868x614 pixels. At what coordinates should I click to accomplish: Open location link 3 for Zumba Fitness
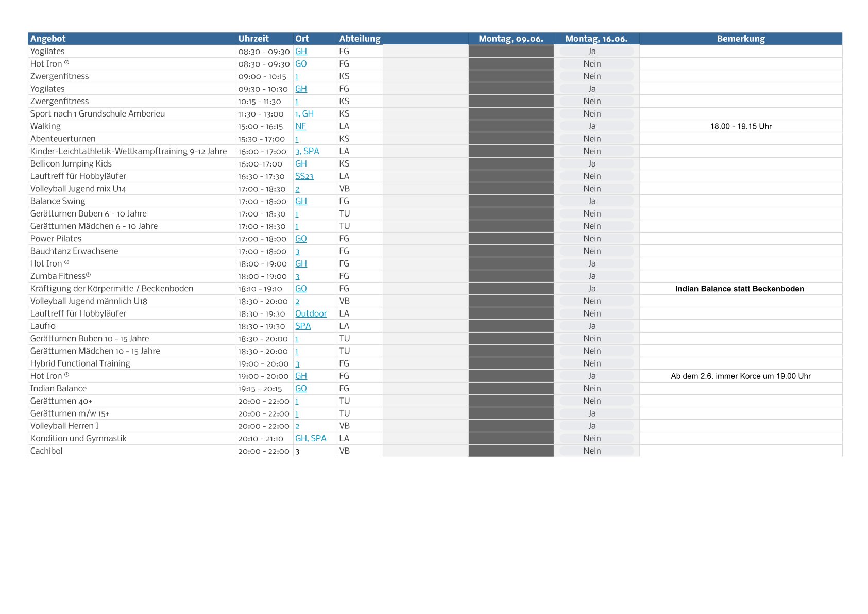click(x=297, y=276)
